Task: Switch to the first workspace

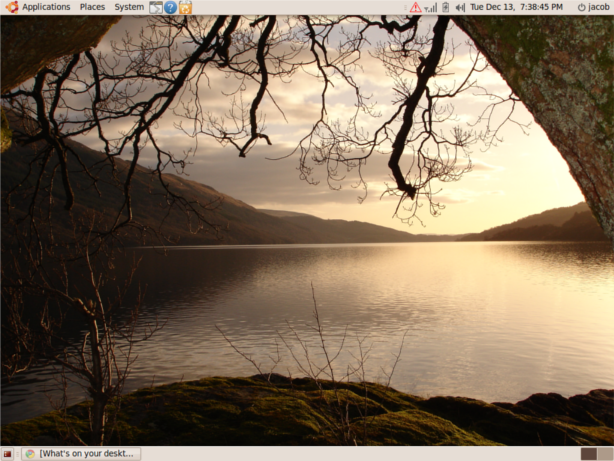Action: [589, 454]
